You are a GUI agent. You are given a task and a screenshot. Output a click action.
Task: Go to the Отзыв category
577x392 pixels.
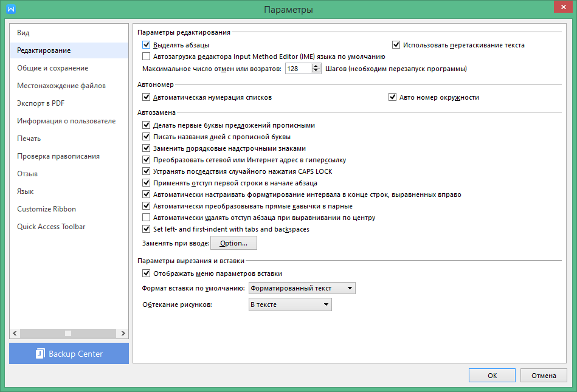click(69, 174)
